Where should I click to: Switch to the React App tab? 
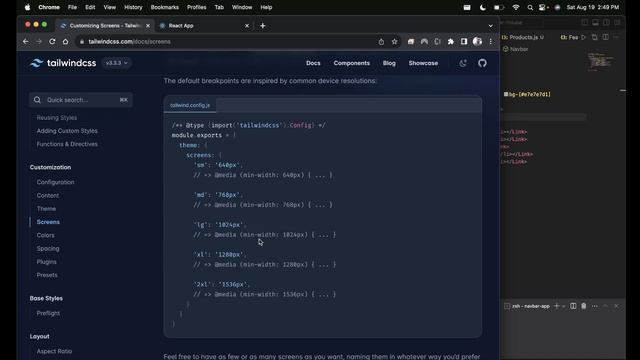204,26
